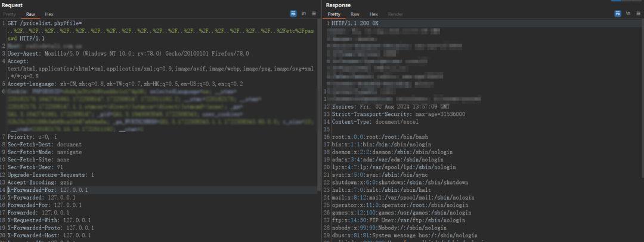
Task: Select the Raw tab in Request panel
Action: [31, 14]
